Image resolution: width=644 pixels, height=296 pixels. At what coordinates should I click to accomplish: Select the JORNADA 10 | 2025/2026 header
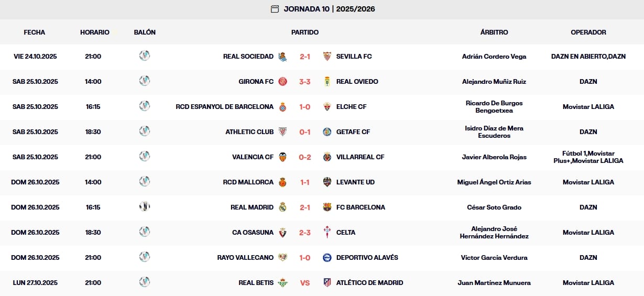click(x=329, y=9)
